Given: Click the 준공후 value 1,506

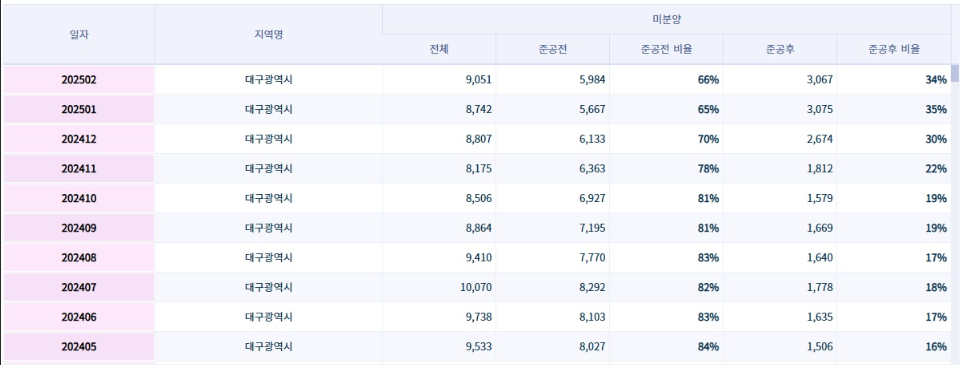Looking at the screenshot, I should pyautogui.click(x=820, y=347).
